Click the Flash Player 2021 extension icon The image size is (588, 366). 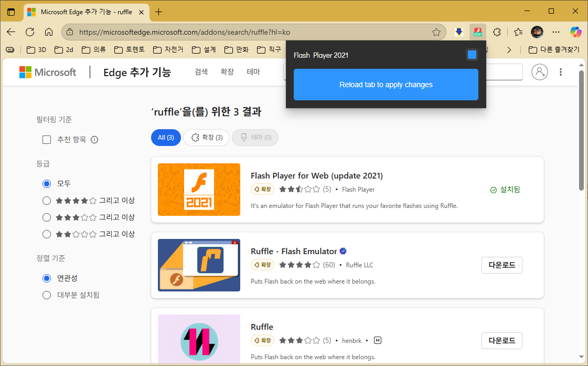coord(478,32)
